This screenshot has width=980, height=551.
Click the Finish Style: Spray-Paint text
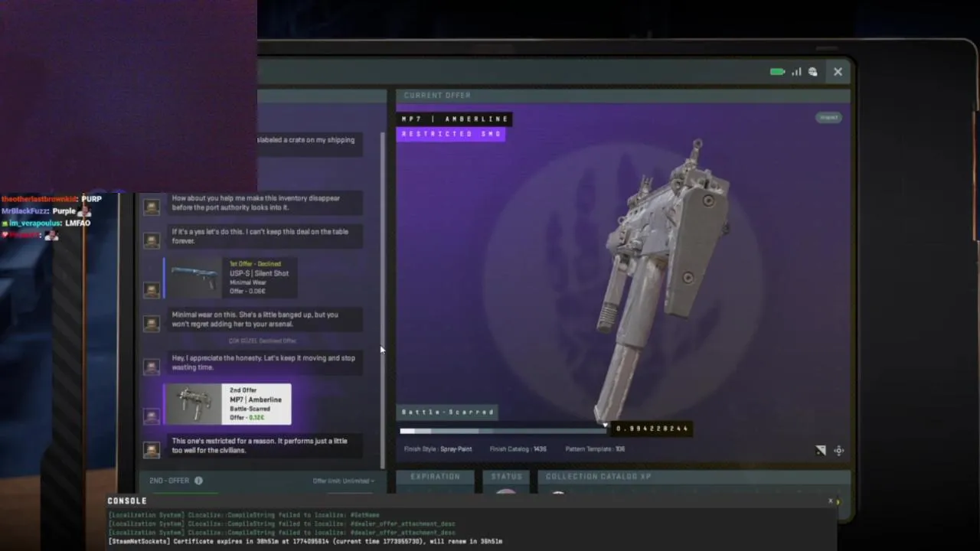[x=438, y=449]
